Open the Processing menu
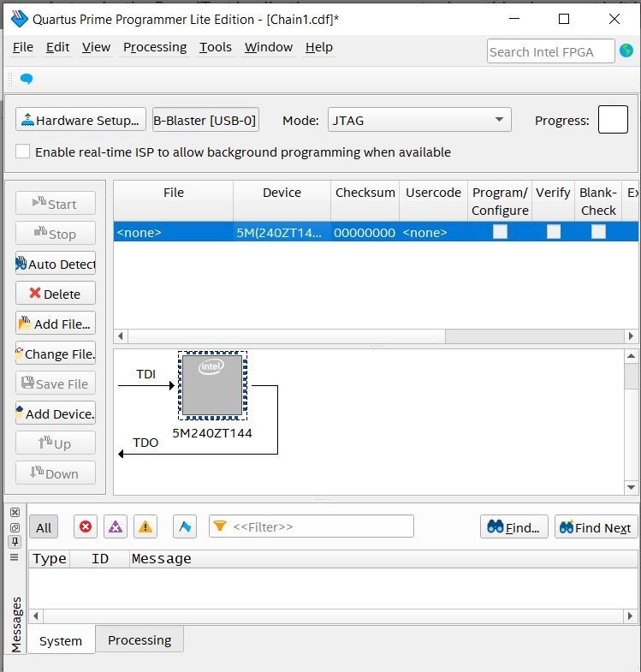Screen dimensions: 641x672 point(155,47)
